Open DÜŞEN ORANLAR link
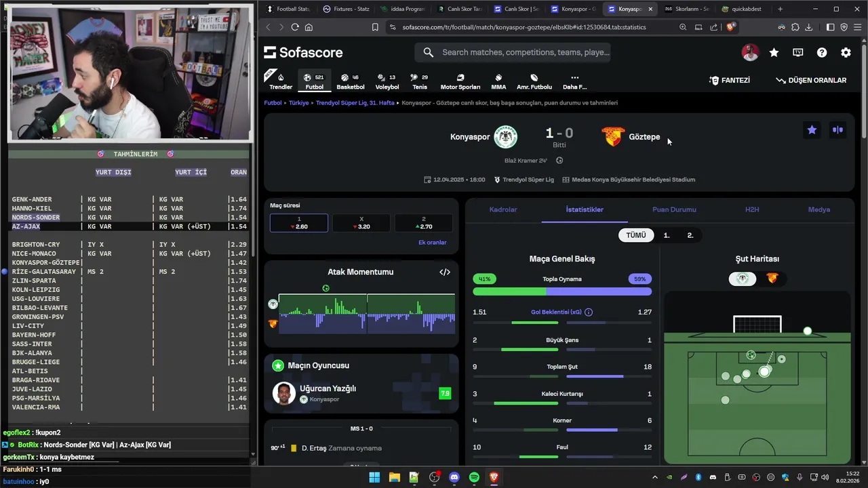This screenshot has width=868, height=488. pyautogui.click(x=811, y=80)
